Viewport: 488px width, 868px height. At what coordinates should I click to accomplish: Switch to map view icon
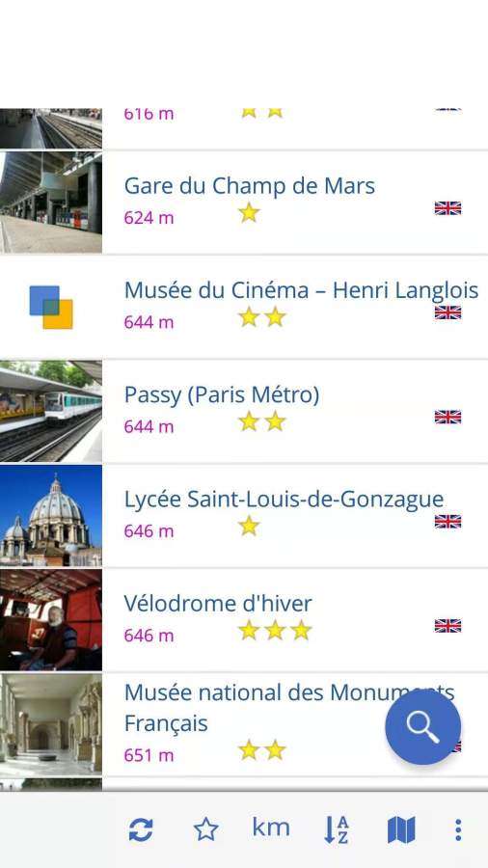[x=401, y=830]
